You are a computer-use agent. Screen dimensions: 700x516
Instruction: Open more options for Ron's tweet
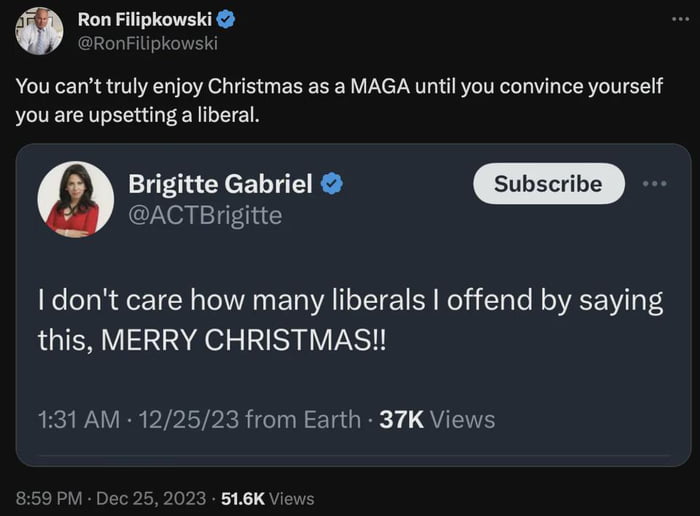[682, 19]
